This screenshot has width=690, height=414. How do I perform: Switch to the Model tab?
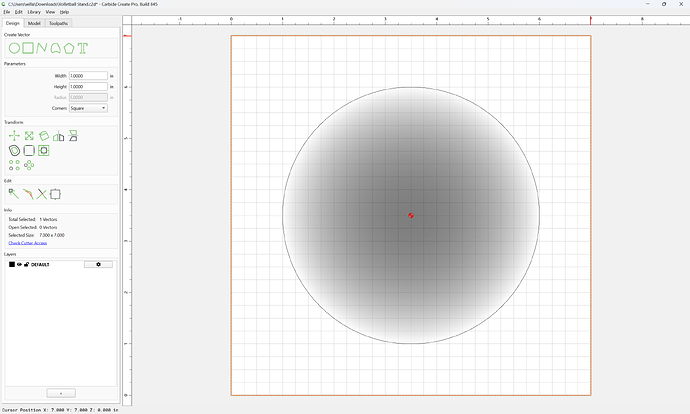[x=34, y=23]
